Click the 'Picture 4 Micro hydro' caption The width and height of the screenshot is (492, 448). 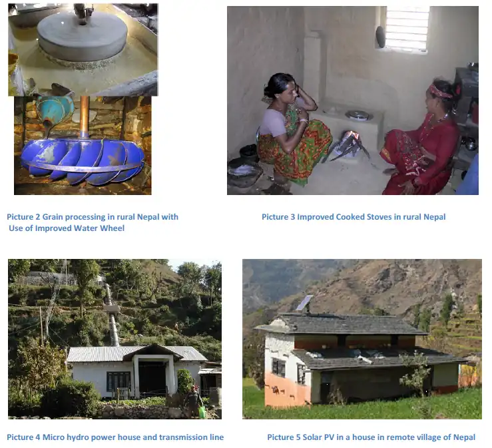point(115,437)
